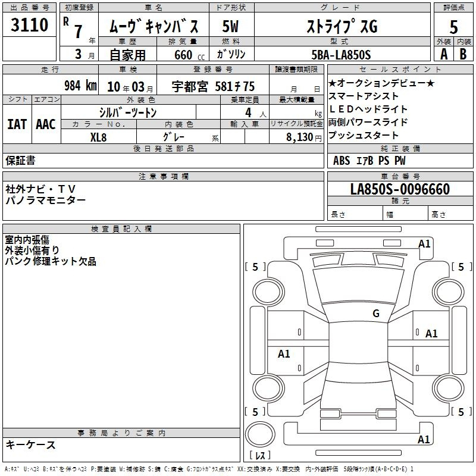Viewport: 476px width, 476px height.
Task: Click the lot number 3110
Action: coord(30,26)
